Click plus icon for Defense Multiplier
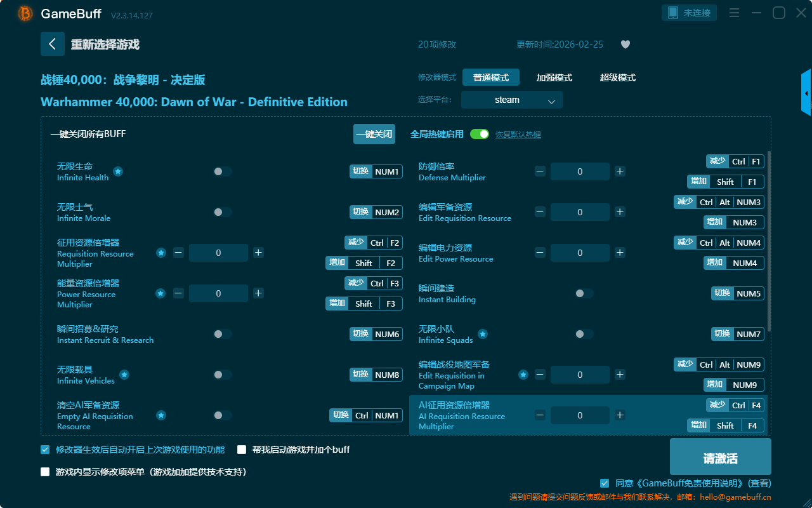The width and height of the screenshot is (812, 508). [x=620, y=171]
